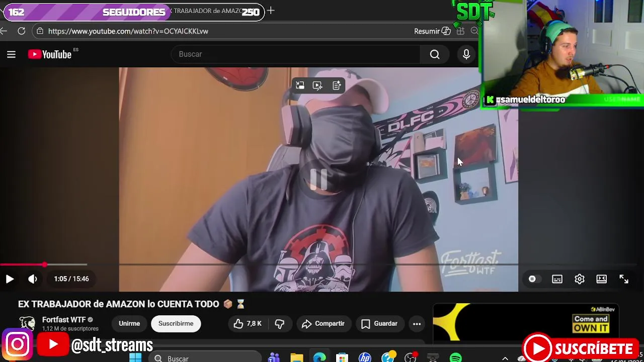
Task: Click the Windows taskbar Buscar search box
Action: [x=205, y=358]
